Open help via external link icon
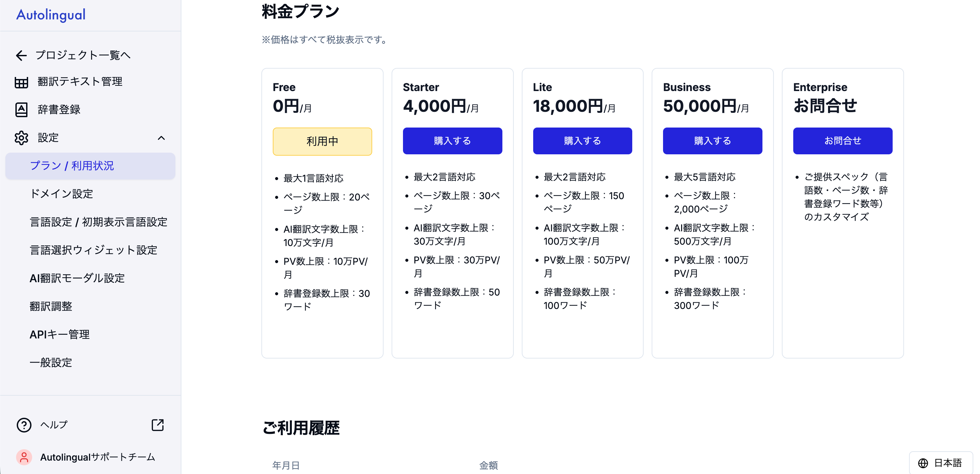980x474 pixels. pyautogui.click(x=158, y=425)
